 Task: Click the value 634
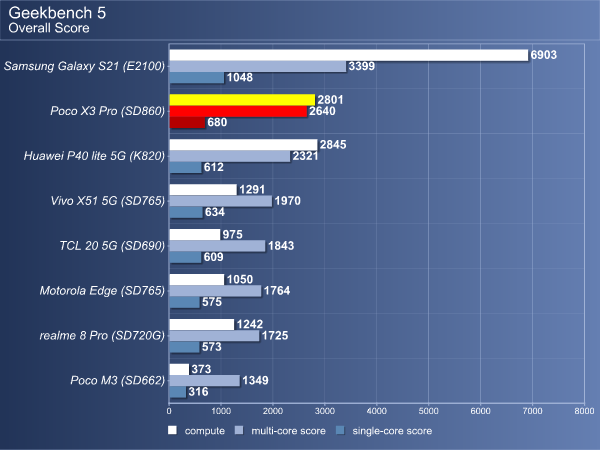(215, 212)
